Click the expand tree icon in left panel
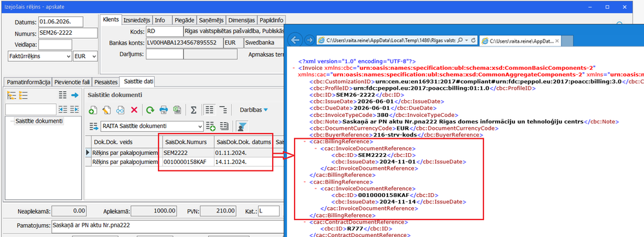 11,95
